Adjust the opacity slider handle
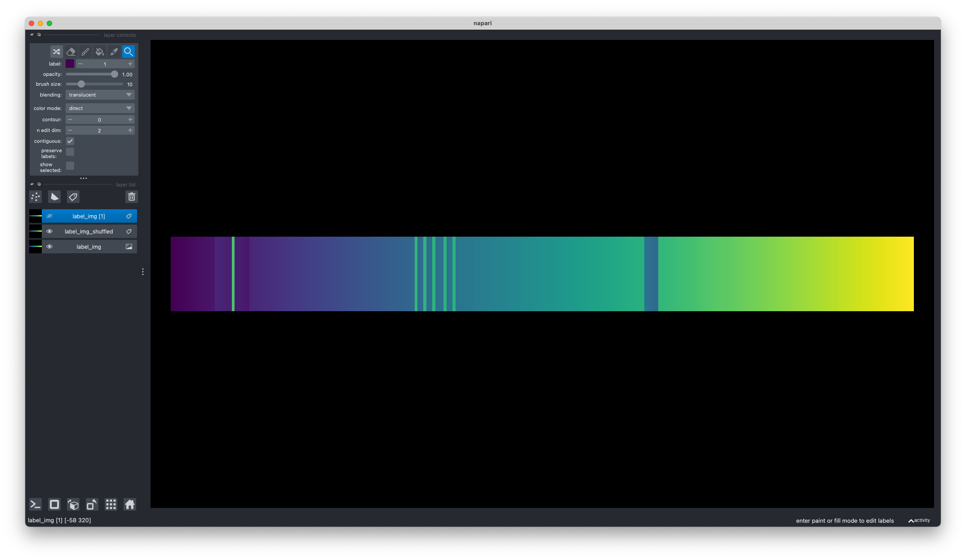 (x=115, y=74)
